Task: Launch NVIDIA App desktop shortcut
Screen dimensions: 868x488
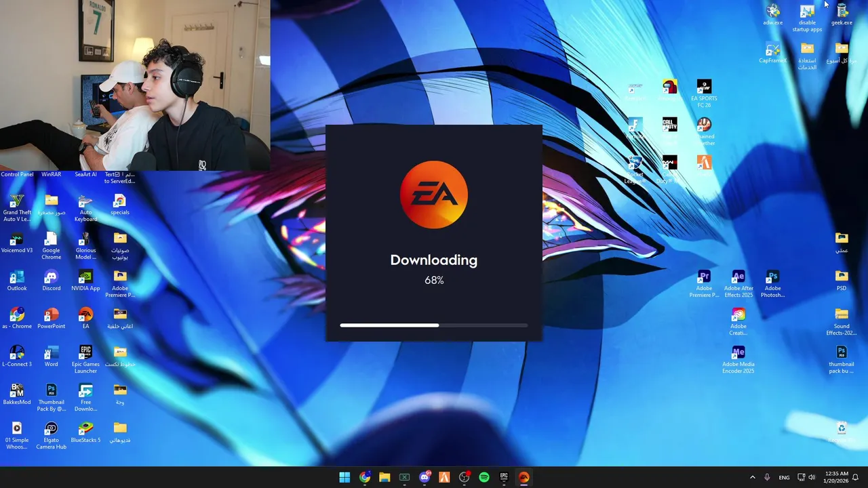Action: pyautogui.click(x=85, y=281)
